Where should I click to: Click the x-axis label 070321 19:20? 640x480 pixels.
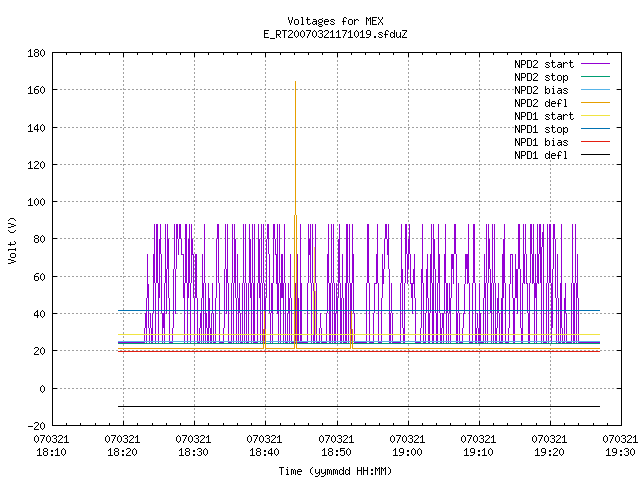549,446
